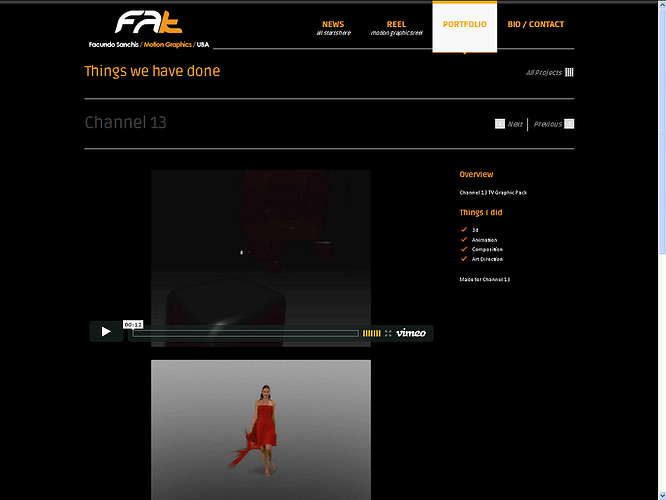Viewport: 666px width, 500px height.
Task: Play the Channel 13 Vimeo video
Action: click(106, 331)
